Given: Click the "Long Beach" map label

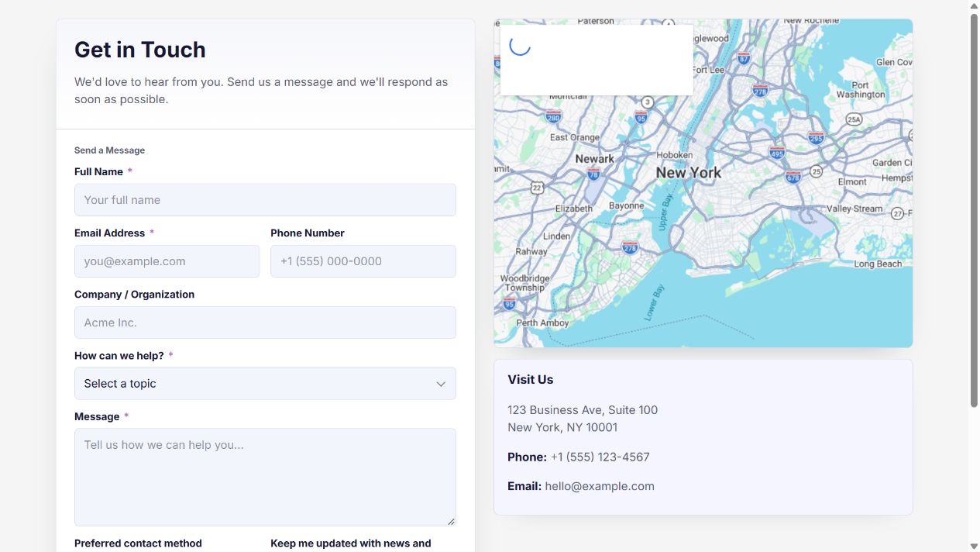Looking at the screenshot, I should click(x=878, y=264).
